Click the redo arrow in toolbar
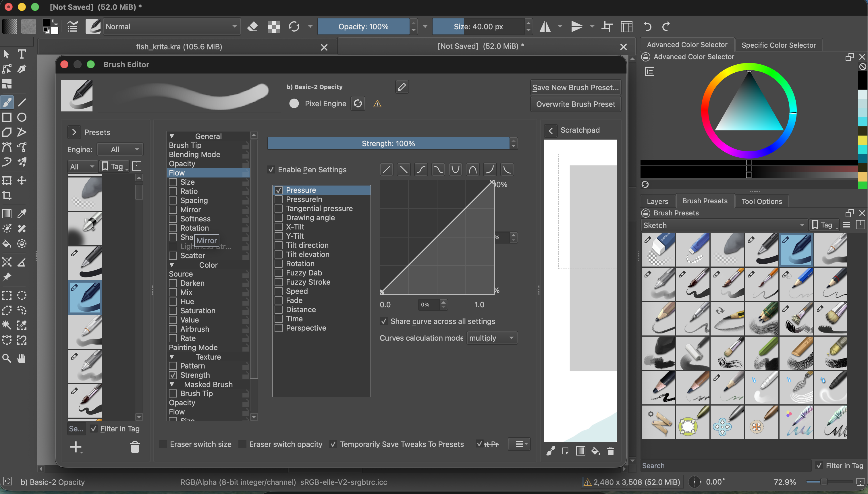Image resolution: width=868 pixels, height=494 pixels. 666,26
